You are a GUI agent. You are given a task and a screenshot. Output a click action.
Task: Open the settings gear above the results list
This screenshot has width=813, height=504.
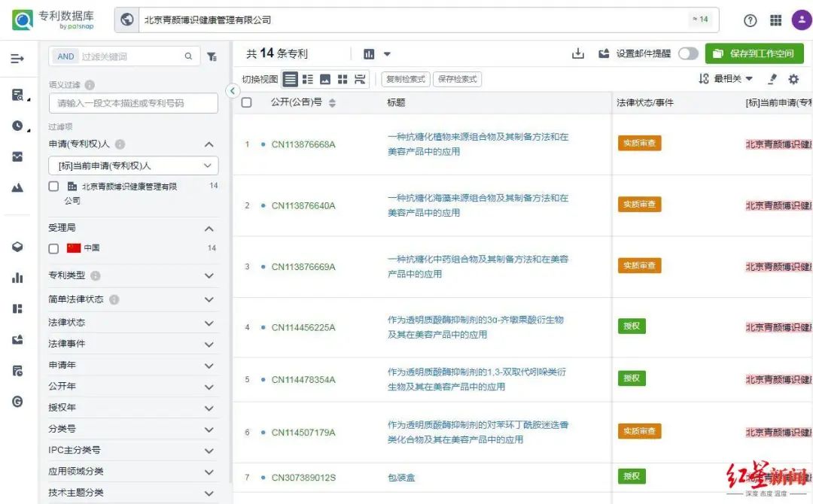(793, 78)
